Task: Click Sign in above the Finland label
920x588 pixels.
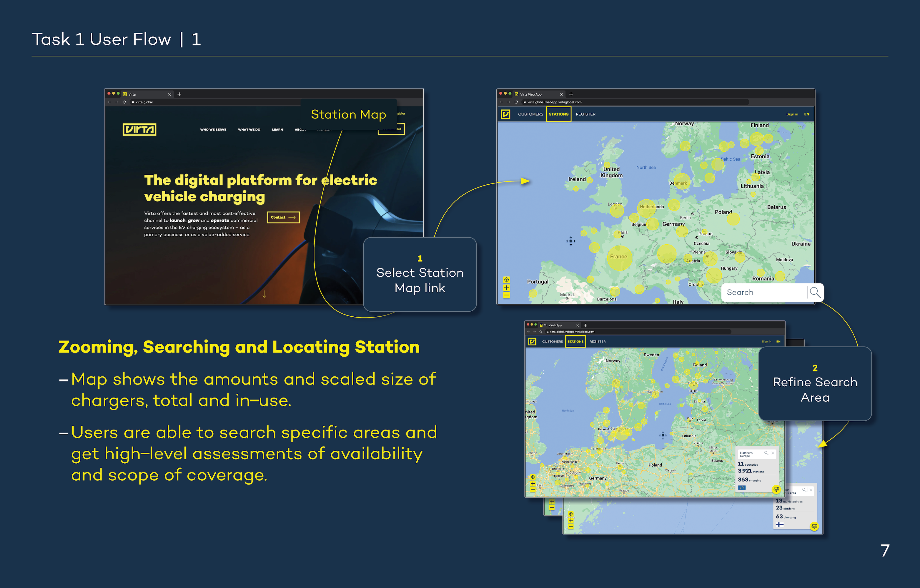Action: click(x=792, y=114)
